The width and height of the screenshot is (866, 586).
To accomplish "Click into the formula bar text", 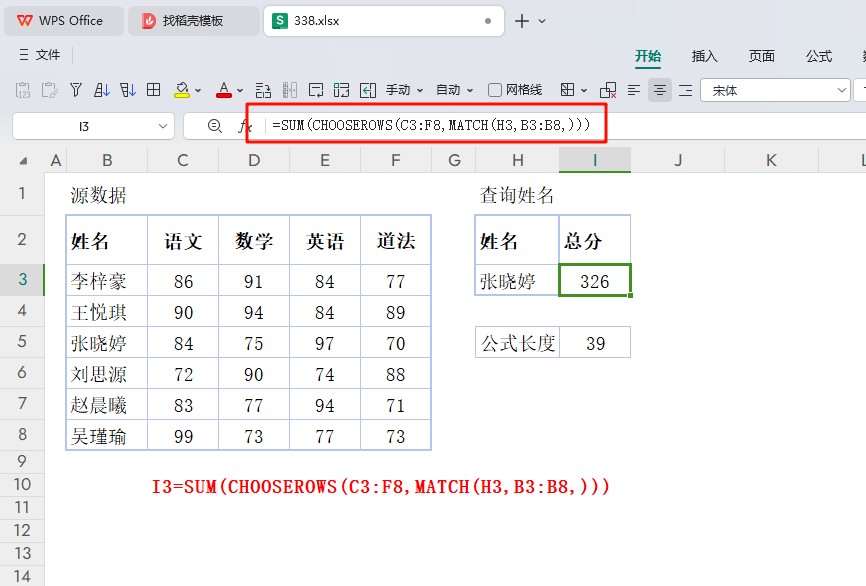I will coord(431,125).
